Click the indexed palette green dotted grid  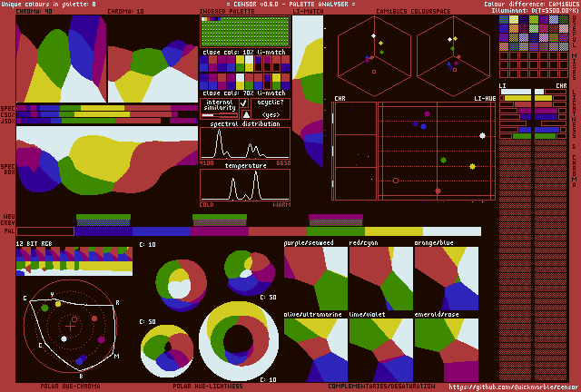(244, 32)
